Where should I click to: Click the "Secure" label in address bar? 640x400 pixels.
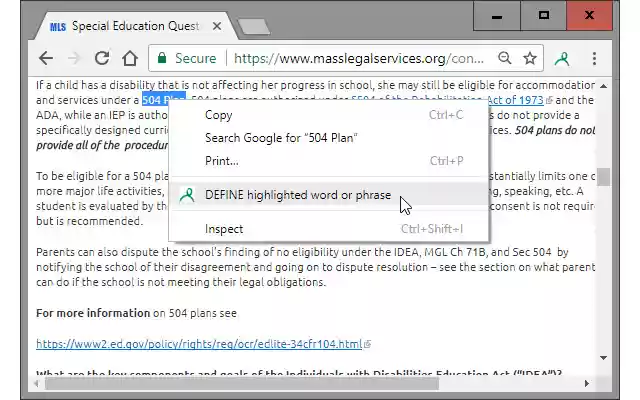click(196, 58)
